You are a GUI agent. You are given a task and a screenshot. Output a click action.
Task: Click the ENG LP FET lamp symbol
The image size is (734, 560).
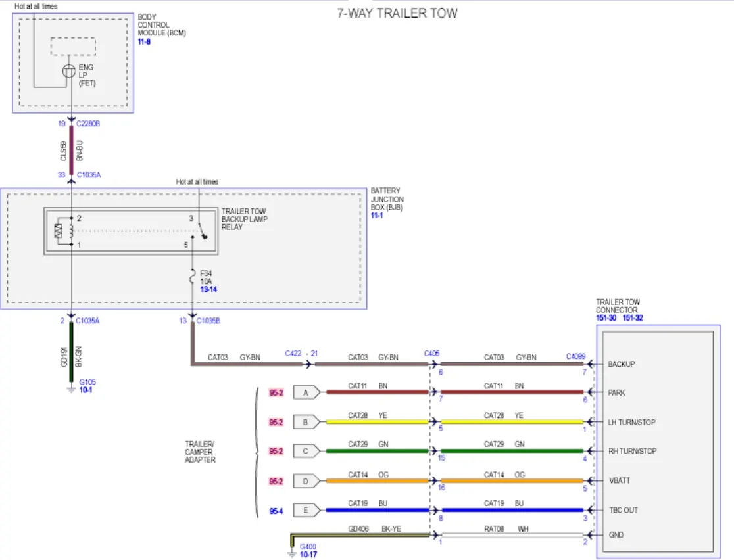point(69,71)
